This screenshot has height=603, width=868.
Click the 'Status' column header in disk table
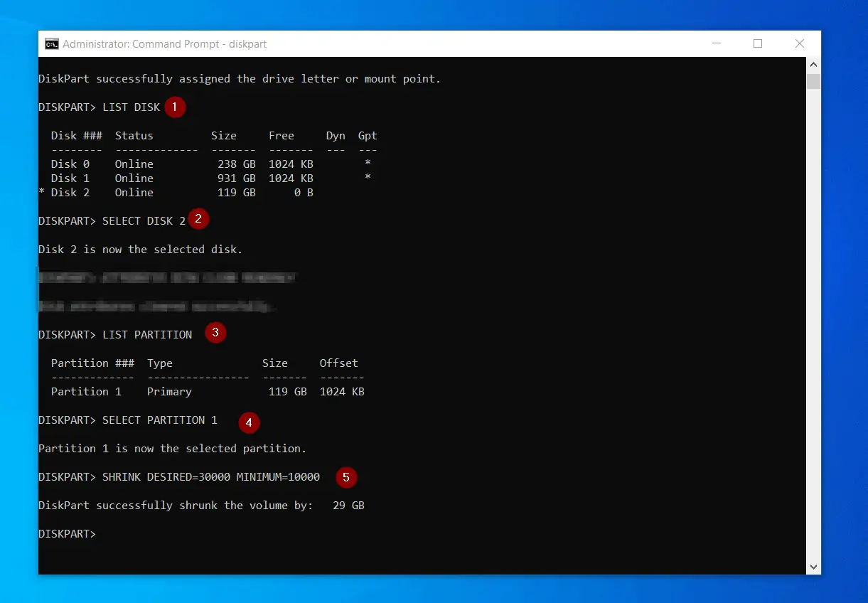pos(134,136)
